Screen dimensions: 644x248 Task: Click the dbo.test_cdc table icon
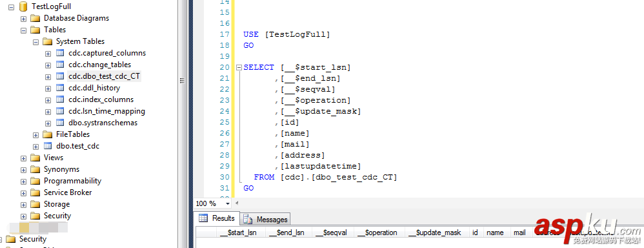point(48,146)
